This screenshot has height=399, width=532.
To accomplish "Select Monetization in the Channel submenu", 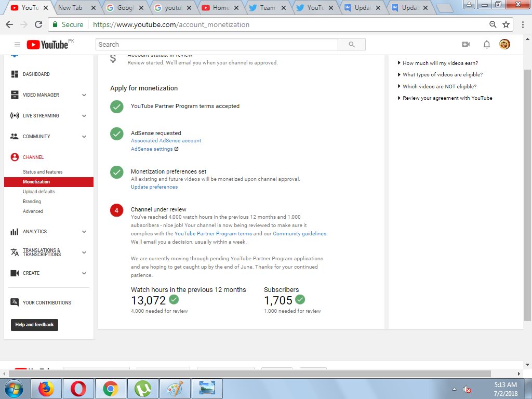I will point(48,182).
